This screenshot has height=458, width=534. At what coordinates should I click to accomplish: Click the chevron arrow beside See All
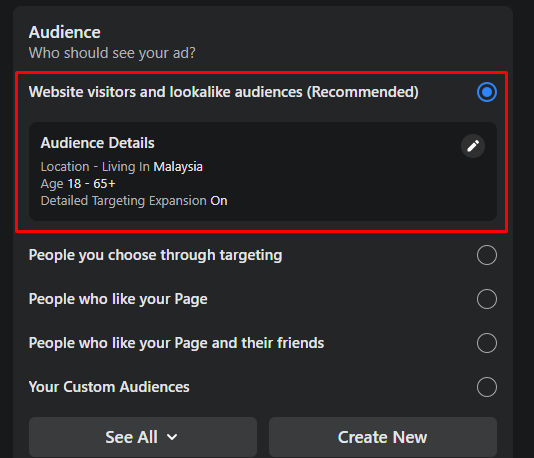172,437
